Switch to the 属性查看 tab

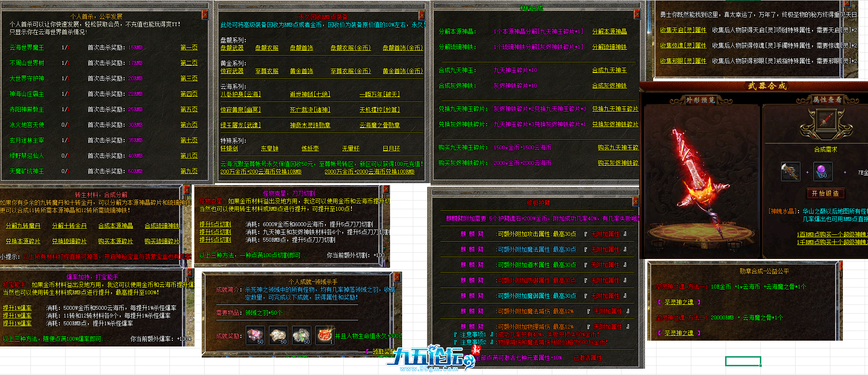point(827,100)
